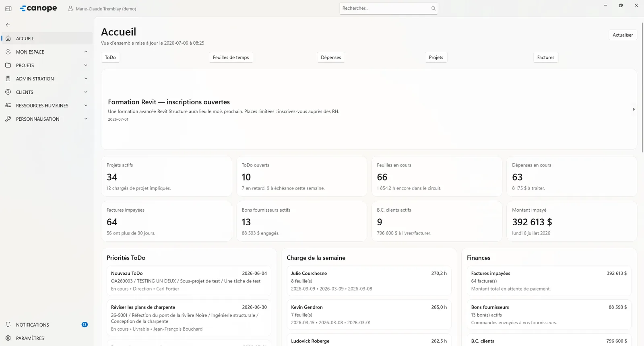Open the ToDo ouverts card
This screenshot has height=346, width=644.
(x=301, y=176)
